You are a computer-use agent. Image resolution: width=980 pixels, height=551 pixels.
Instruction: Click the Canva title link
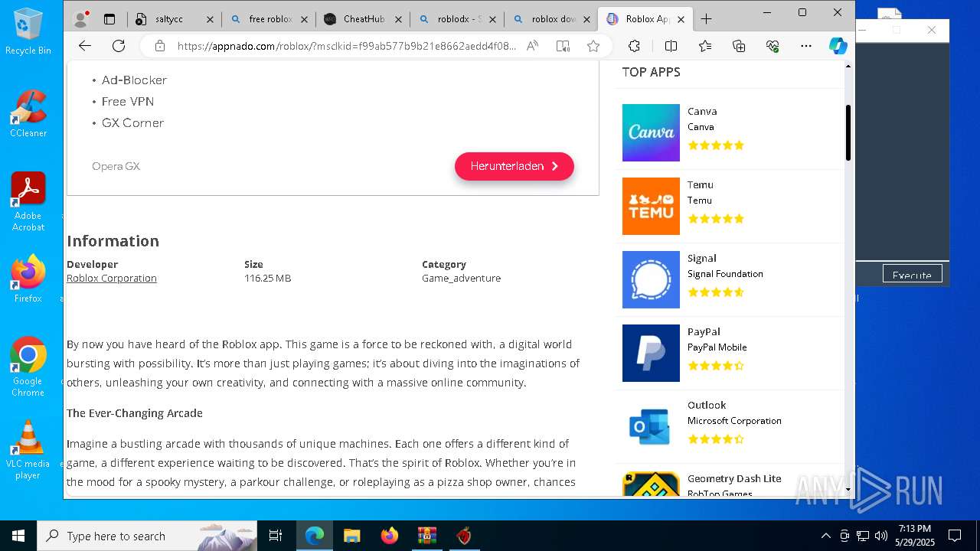(x=702, y=111)
